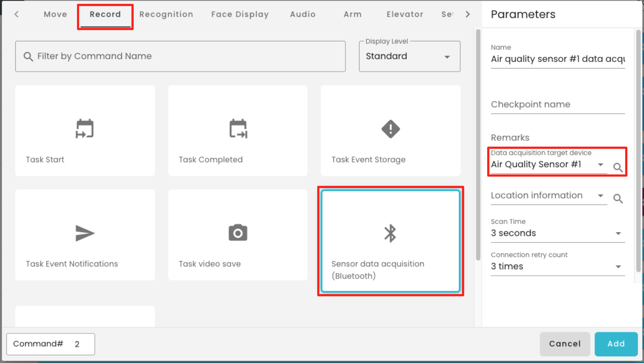Click the Task Event Storage warning icon
The height and width of the screenshot is (363, 644).
tap(390, 129)
